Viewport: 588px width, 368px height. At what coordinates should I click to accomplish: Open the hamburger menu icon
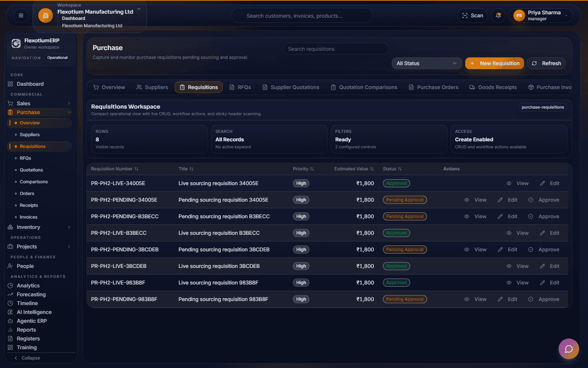(21, 15)
